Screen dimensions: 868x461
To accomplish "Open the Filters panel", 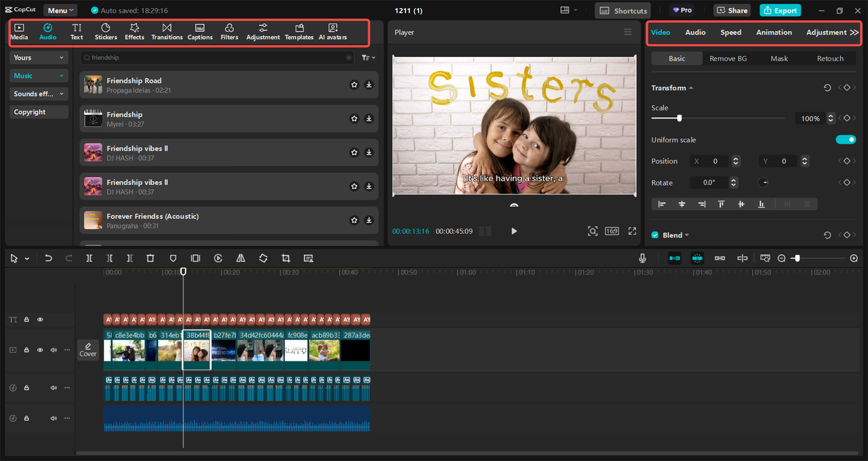I will click(x=229, y=32).
